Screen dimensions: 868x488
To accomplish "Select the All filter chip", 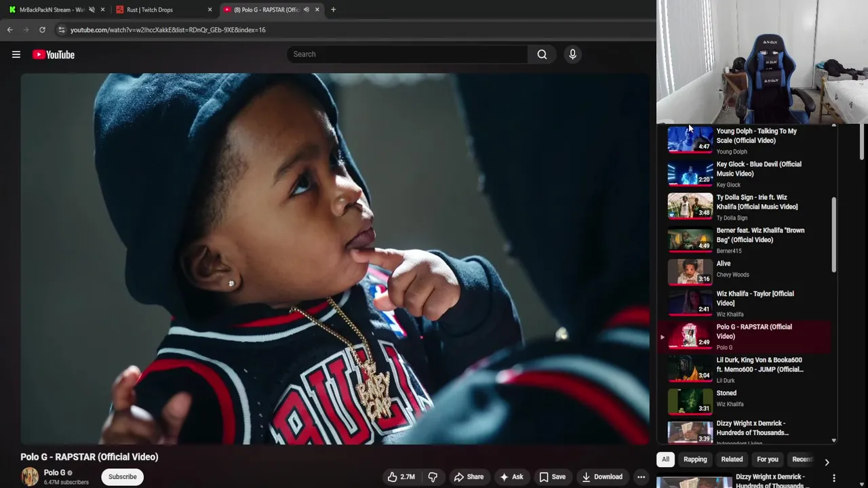I will click(x=665, y=460).
